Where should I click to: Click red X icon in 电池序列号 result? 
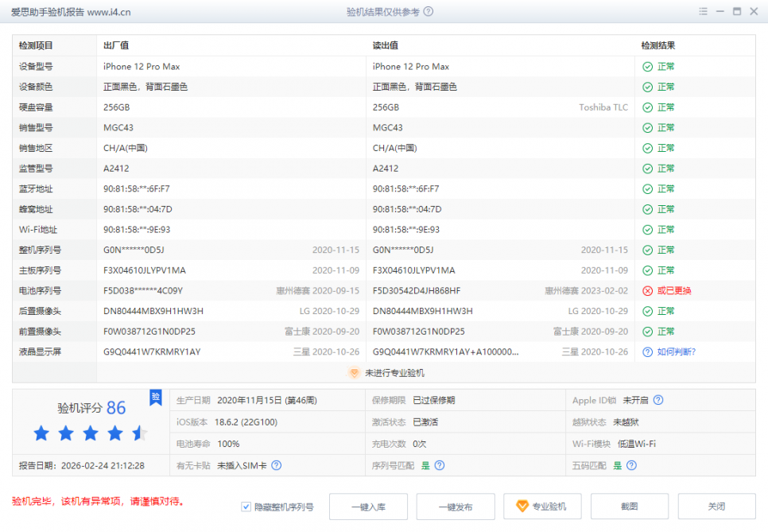tap(647, 291)
